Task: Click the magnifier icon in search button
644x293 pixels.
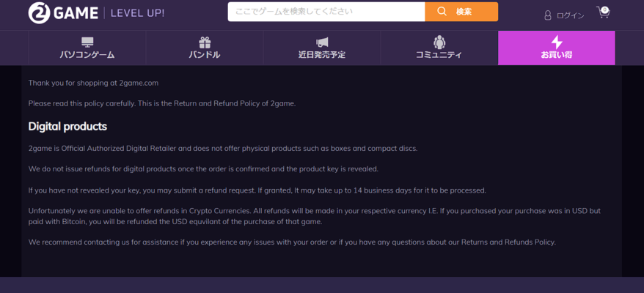Action: 442,12
